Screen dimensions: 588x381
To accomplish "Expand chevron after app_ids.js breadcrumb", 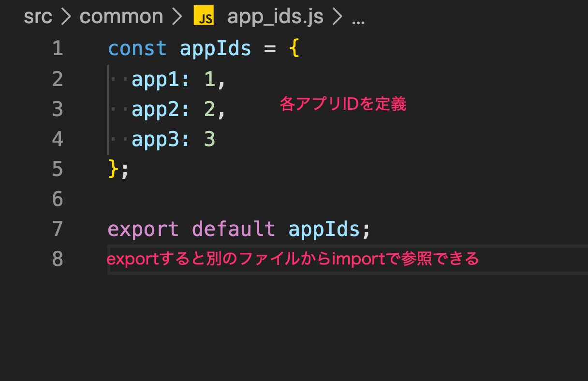I will point(338,17).
